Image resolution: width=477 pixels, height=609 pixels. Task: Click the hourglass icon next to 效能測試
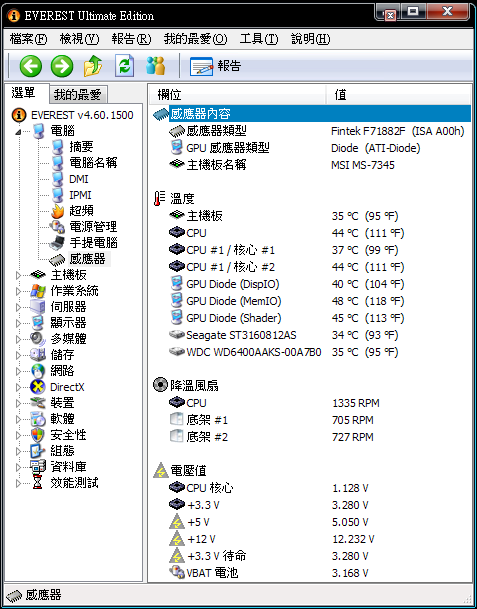click(37, 483)
